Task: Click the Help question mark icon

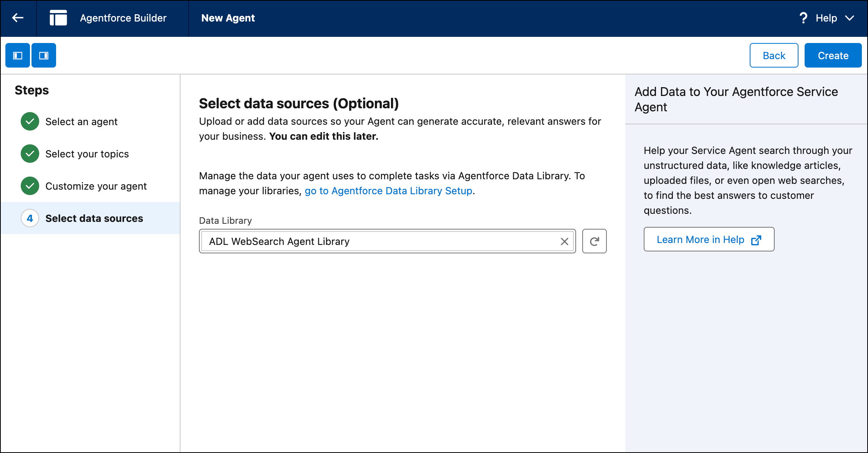Action: tap(803, 18)
